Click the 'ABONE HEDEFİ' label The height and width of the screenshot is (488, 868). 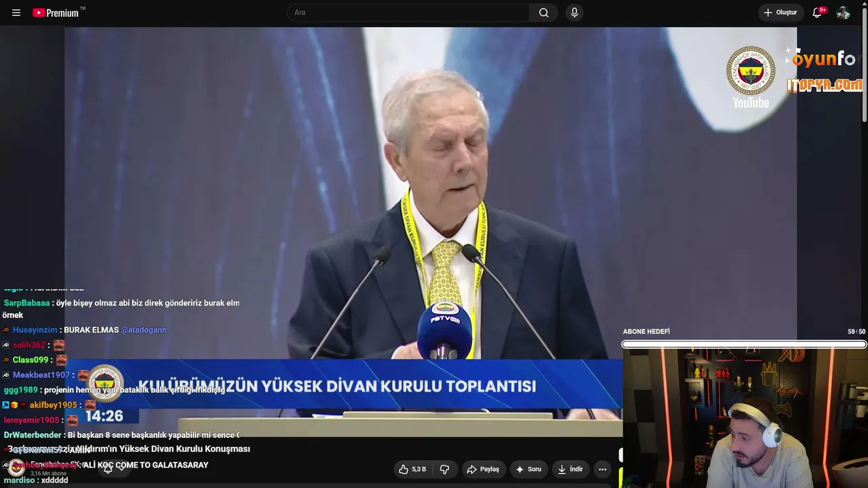click(x=646, y=331)
